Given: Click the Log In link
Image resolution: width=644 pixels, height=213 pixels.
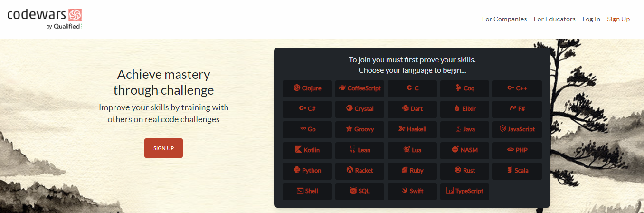Looking at the screenshot, I should click(591, 19).
